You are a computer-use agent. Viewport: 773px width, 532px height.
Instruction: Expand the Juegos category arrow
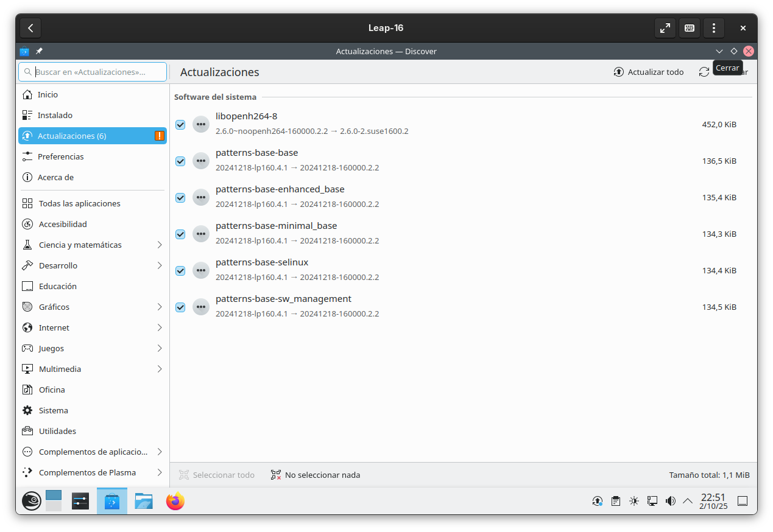point(160,348)
